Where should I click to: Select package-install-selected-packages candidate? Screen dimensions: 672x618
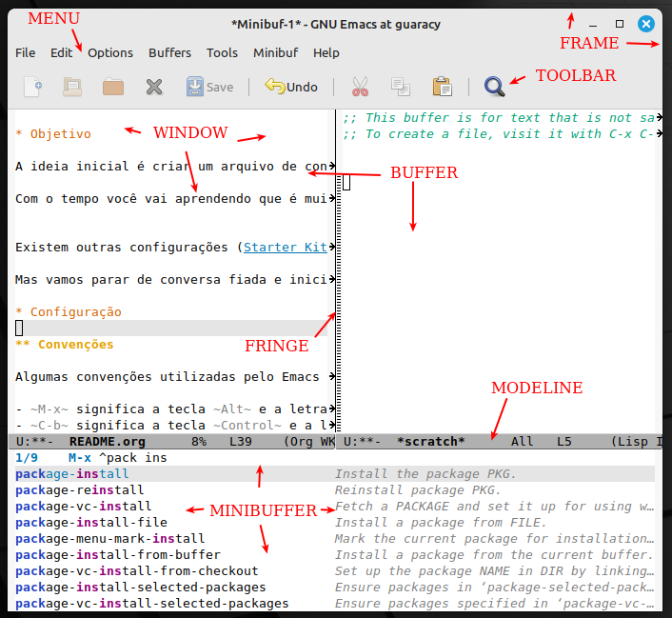[x=140, y=588]
